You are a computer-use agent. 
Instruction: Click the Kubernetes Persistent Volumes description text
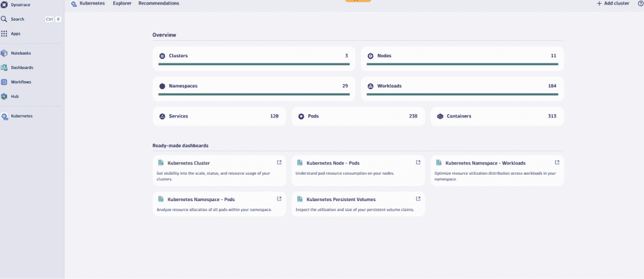[355, 210]
